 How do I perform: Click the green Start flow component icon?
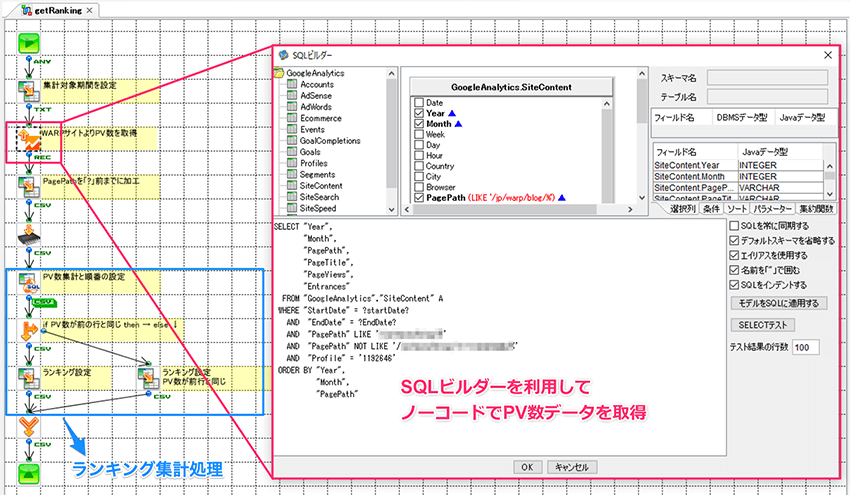28,44
